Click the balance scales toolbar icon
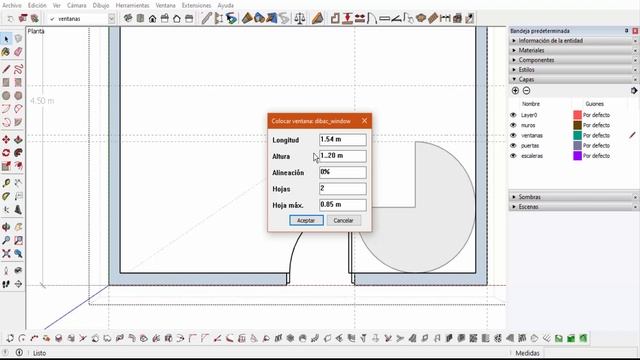 tap(300, 18)
